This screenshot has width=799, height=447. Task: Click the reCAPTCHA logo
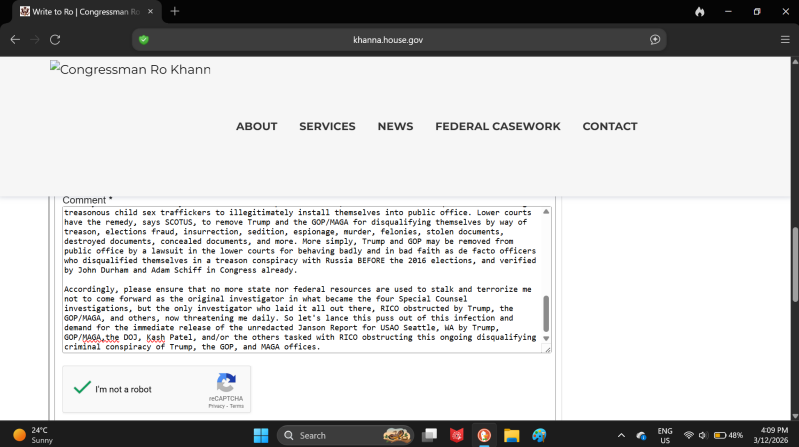tap(226, 383)
